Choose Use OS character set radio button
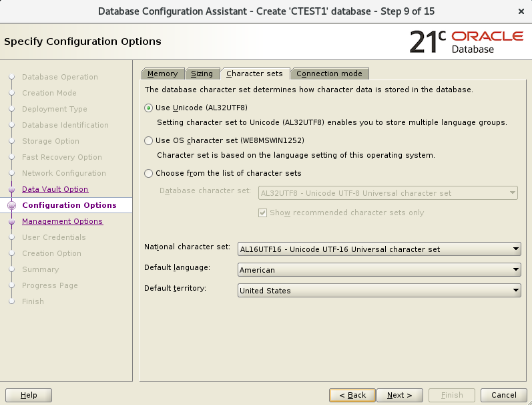Viewport: 532px width, 405px height. tap(148, 140)
